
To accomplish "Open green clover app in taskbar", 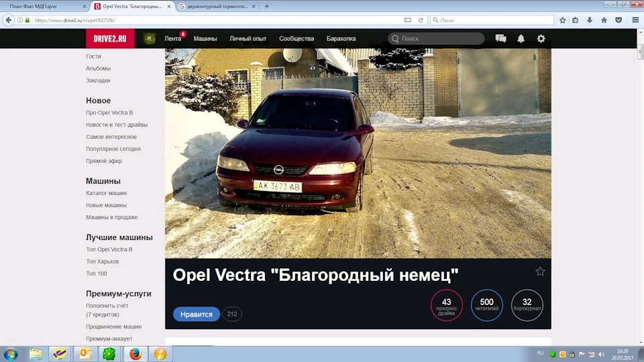I will tap(109, 354).
